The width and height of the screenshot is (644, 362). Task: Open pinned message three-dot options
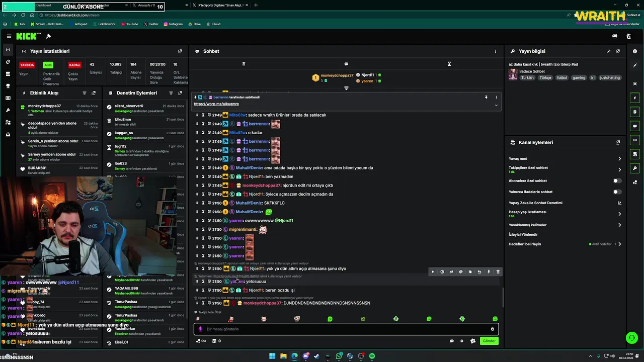(496, 97)
